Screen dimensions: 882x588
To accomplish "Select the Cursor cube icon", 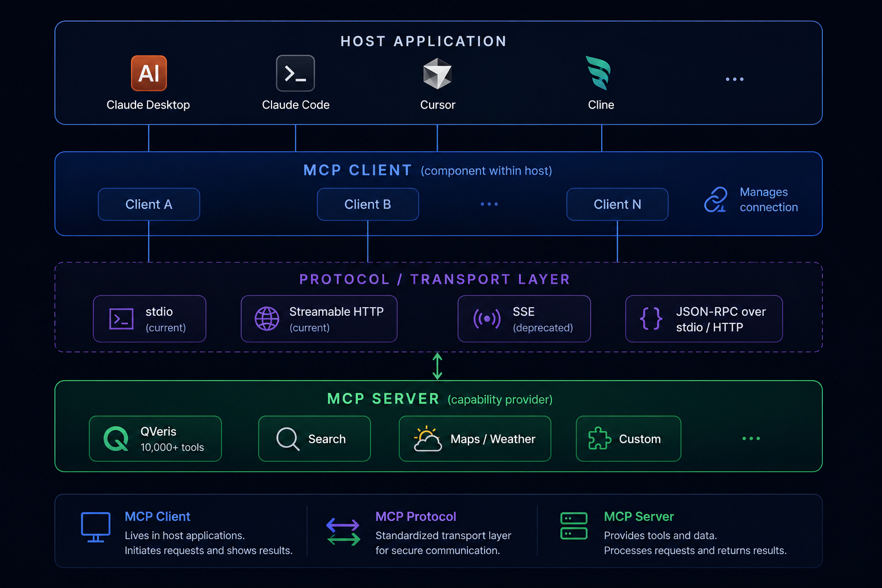I will pos(438,73).
